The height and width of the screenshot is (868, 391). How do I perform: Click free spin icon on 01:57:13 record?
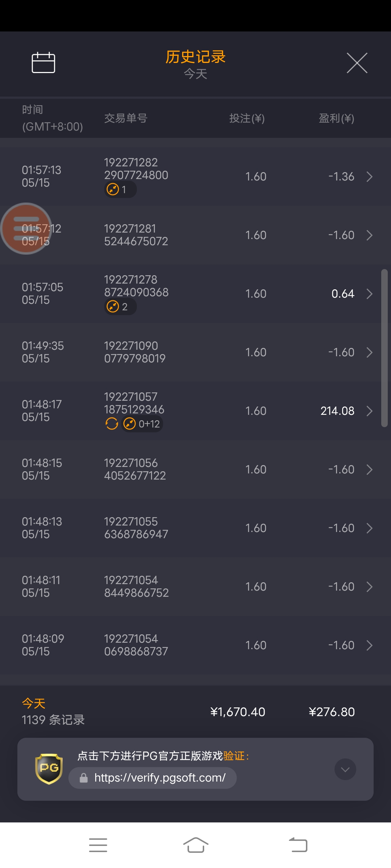click(x=113, y=189)
